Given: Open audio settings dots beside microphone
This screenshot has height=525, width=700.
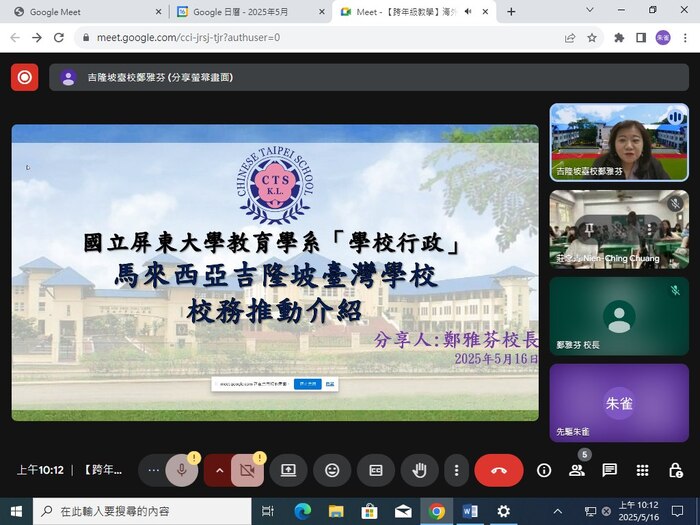Looking at the screenshot, I should [x=153, y=470].
